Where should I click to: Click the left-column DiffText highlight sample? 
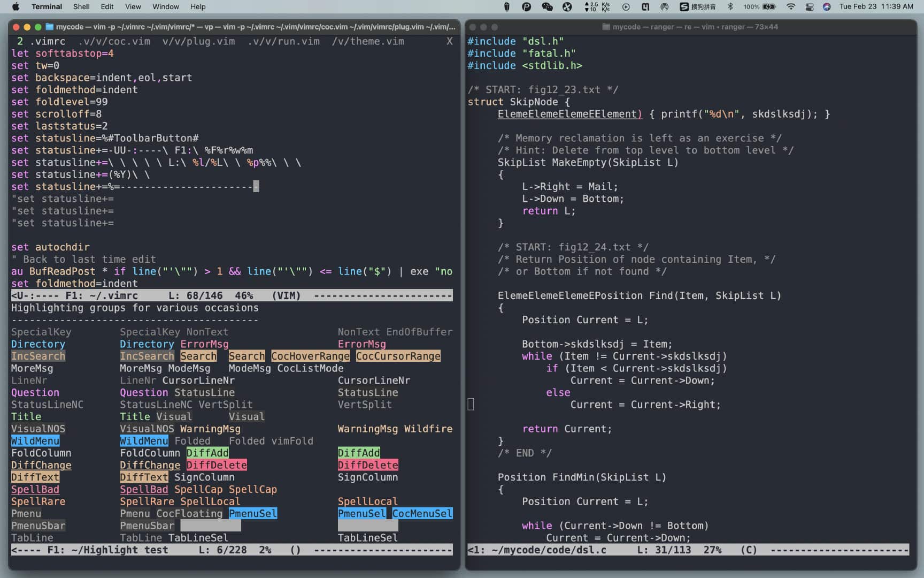click(35, 477)
